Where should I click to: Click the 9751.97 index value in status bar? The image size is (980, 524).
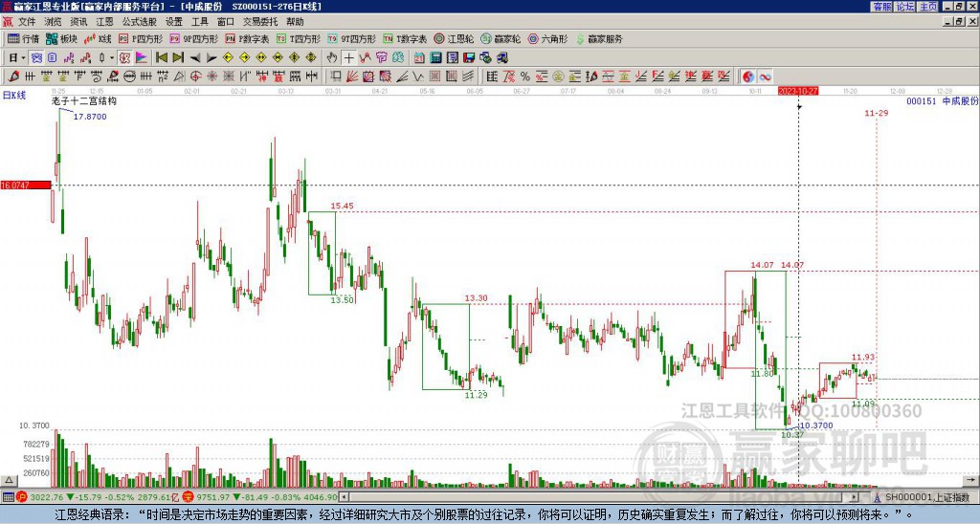(x=212, y=497)
